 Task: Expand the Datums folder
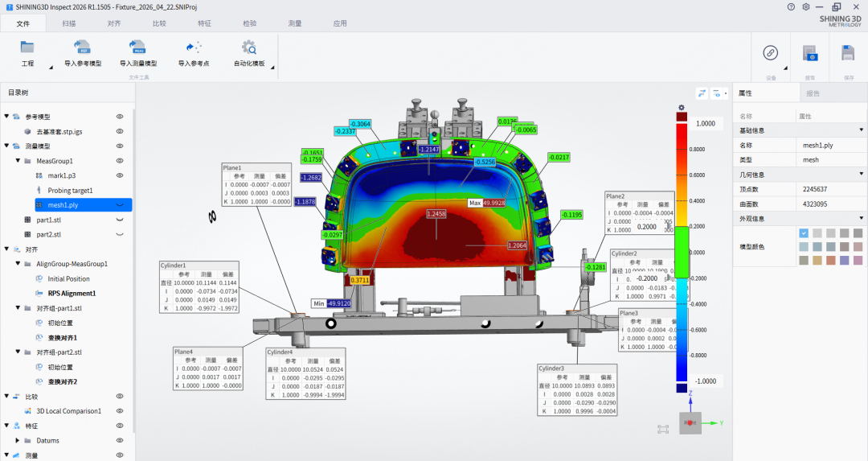point(18,441)
